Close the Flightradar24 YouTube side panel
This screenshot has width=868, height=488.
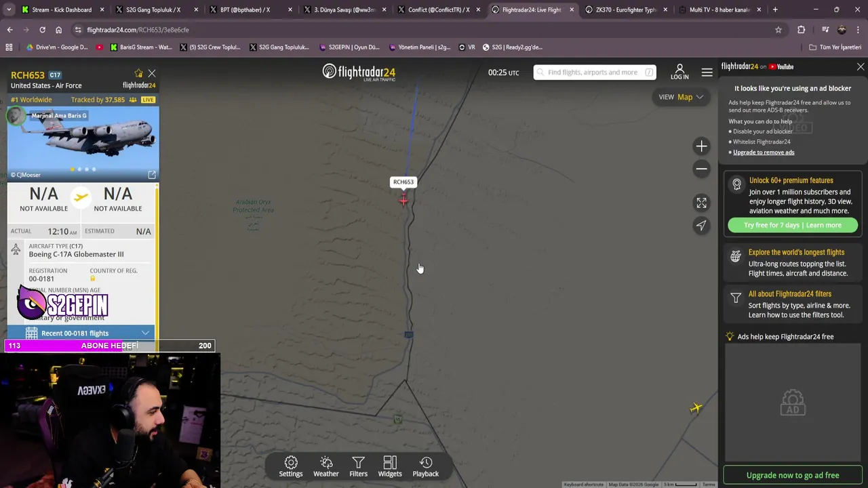(861, 66)
